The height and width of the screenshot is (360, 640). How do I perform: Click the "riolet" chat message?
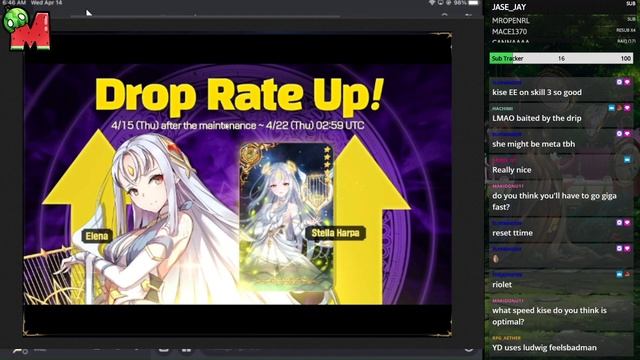coord(502,284)
